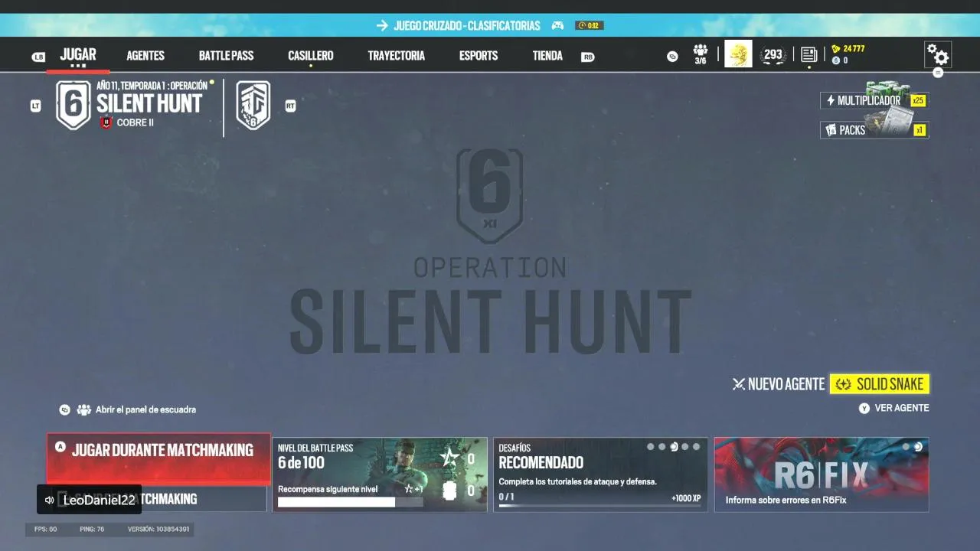Click the renown currency 24777 icon

click(836, 49)
